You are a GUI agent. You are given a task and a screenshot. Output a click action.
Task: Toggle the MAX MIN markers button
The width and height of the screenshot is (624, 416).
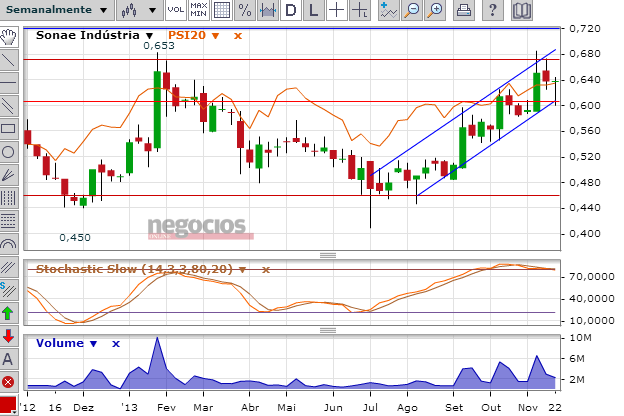coord(199,10)
